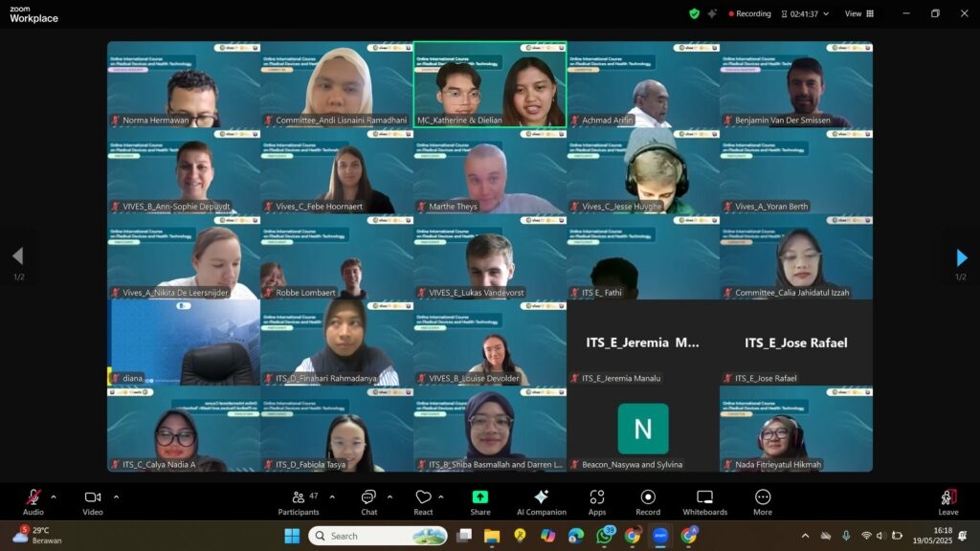
Task: Expand the meeting timer dropdown chevron
Action: (x=826, y=13)
